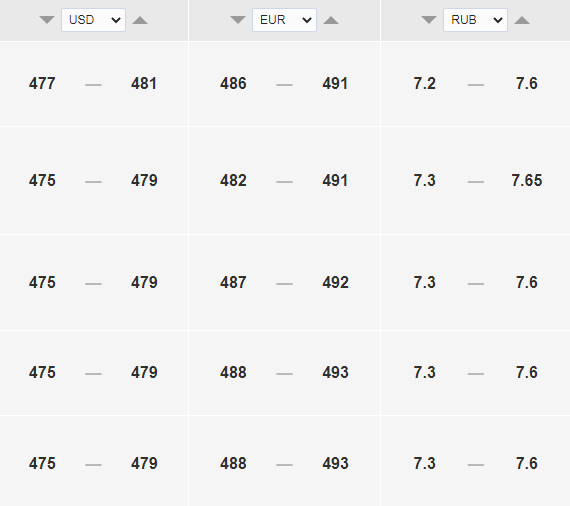Select the RUB buy rate 7.2

pos(424,84)
